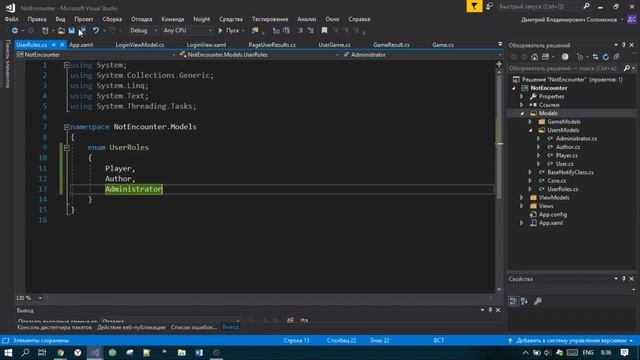Image resolution: width=640 pixels, height=360 pixels.
Task: Click the feedback icon near Quick Launch
Action: [489, 6]
